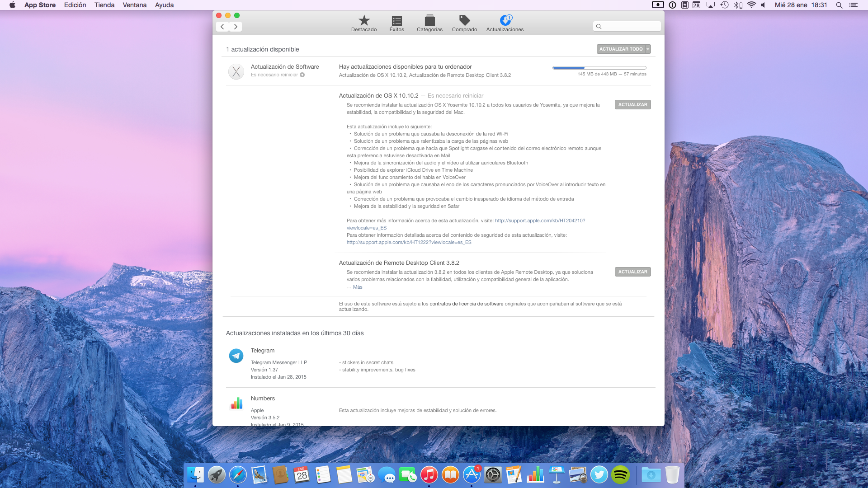
Task: Open the Destacado star tab
Action: [364, 23]
